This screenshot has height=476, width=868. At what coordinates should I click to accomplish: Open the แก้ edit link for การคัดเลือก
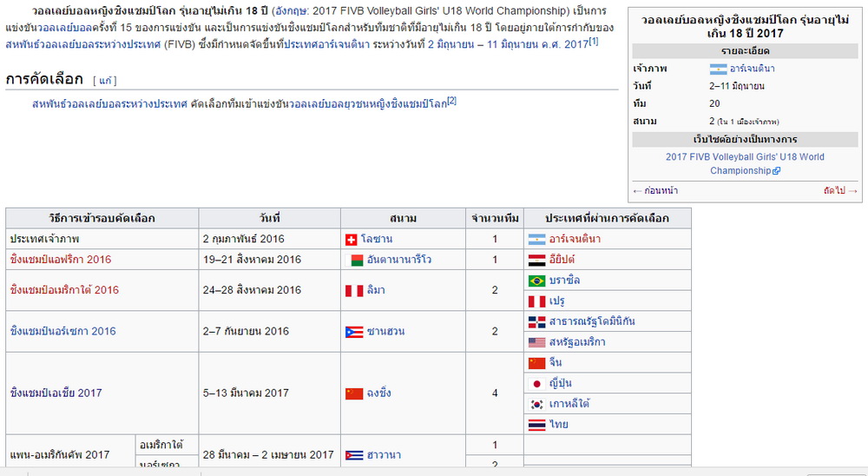(x=105, y=81)
